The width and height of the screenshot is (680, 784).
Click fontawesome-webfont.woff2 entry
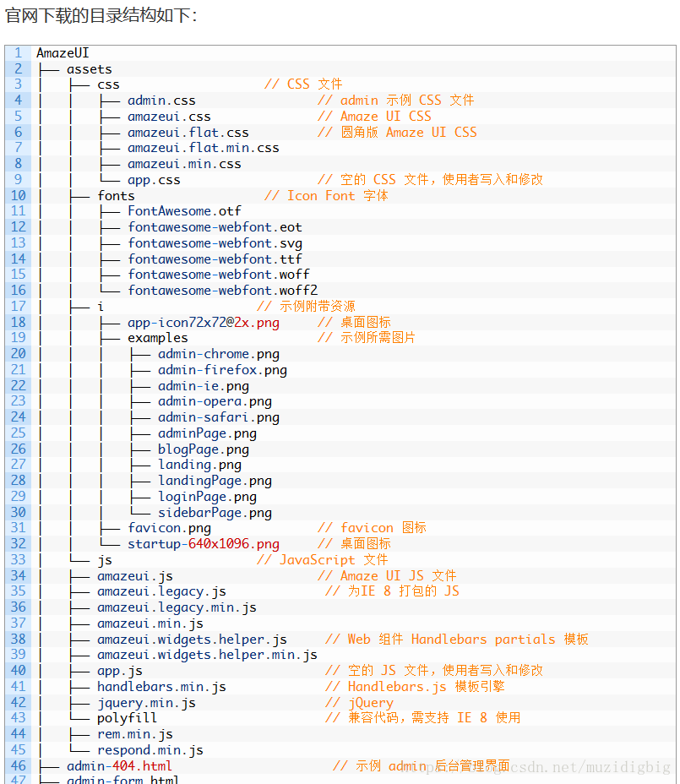(222, 291)
